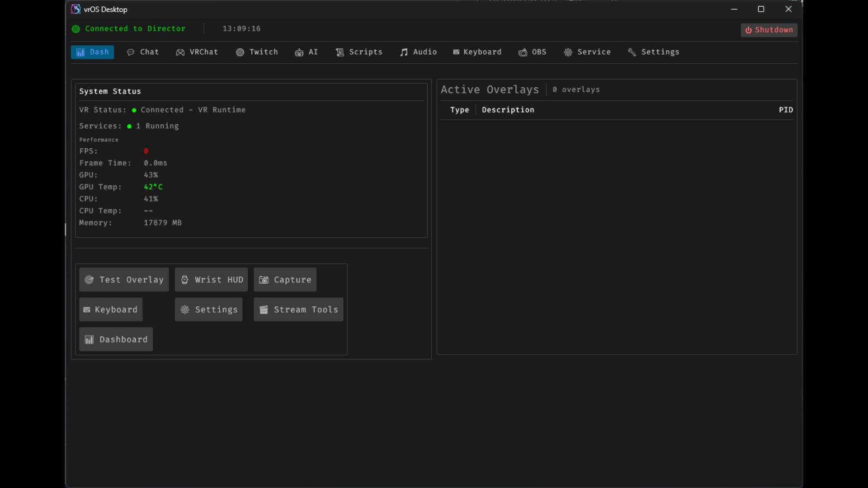Click the vrOS Desktop app logo icon
The width and height of the screenshot is (868, 488).
(x=75, y=9)
